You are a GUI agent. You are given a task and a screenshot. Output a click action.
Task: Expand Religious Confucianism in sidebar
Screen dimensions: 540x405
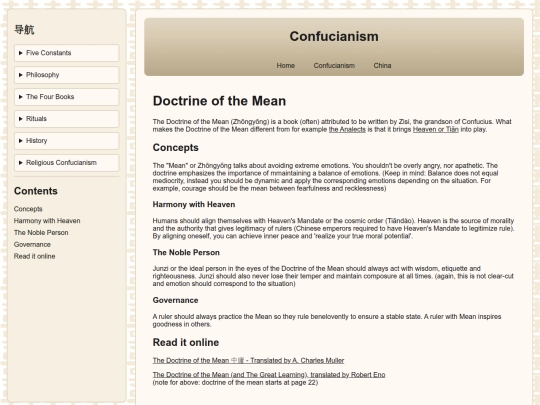pyautogui.click(x=66, y=163)
